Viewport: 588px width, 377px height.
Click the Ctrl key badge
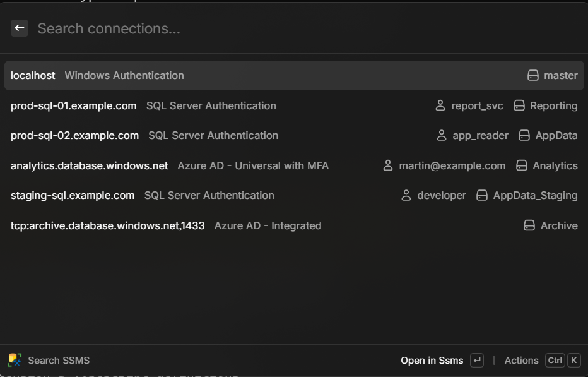click(x=555, y=361)
